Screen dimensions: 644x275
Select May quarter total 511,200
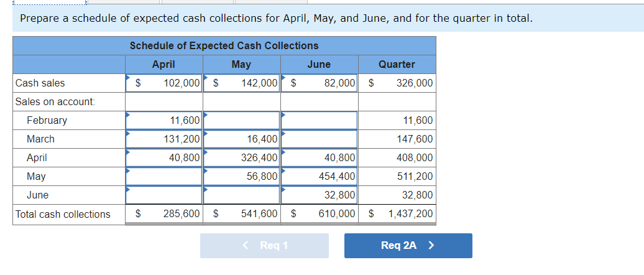pos(397,176)
